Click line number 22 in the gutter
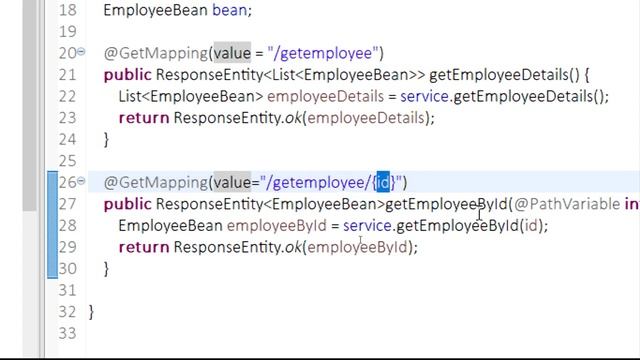Image resolution: width=640 pixels, height=360 pixels. 67,96
